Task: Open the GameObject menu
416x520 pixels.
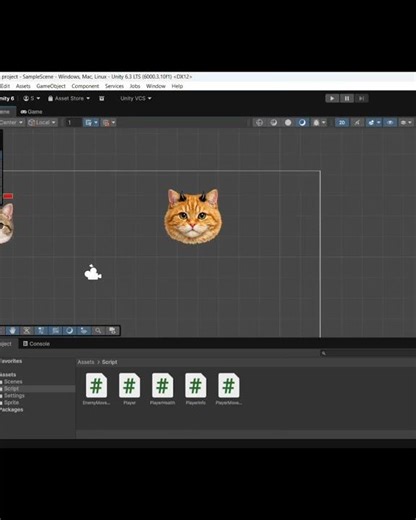Action: [x=51, y=86]
